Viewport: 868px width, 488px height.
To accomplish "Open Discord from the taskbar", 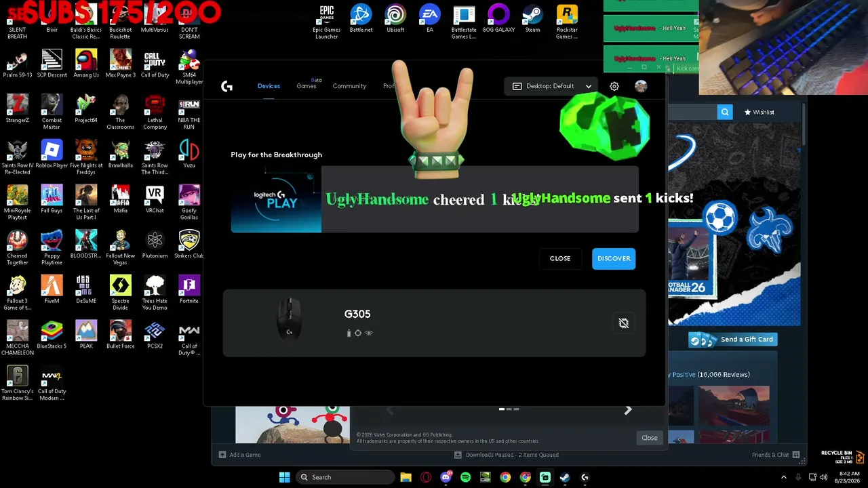I will [446, 477].
